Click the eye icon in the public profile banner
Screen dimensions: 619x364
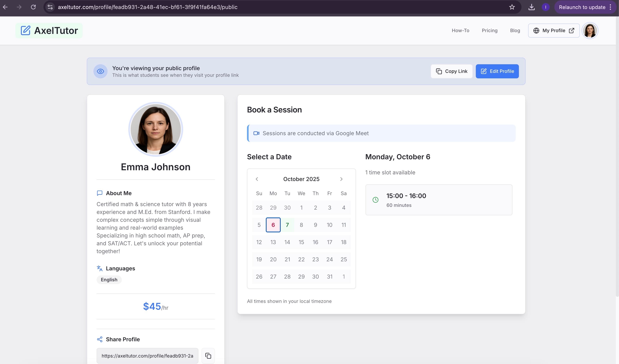pyautogui.click(x=100, y=71)
